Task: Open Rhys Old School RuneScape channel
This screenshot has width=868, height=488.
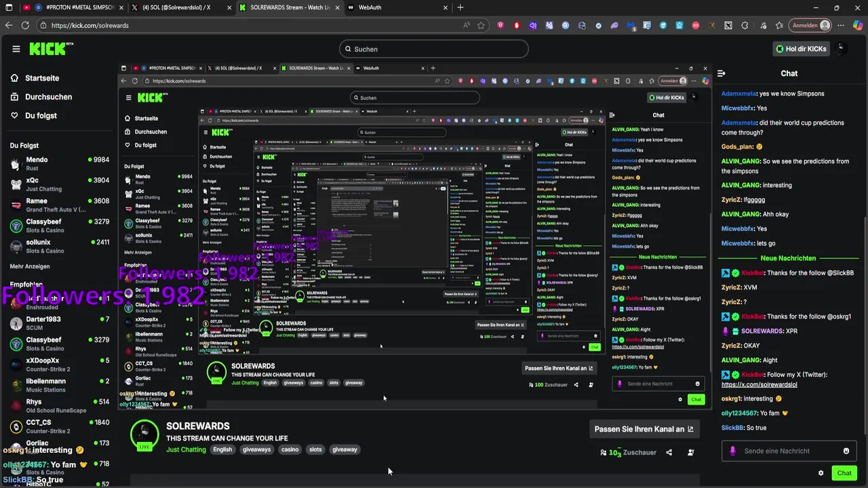Action: (59, 405)
